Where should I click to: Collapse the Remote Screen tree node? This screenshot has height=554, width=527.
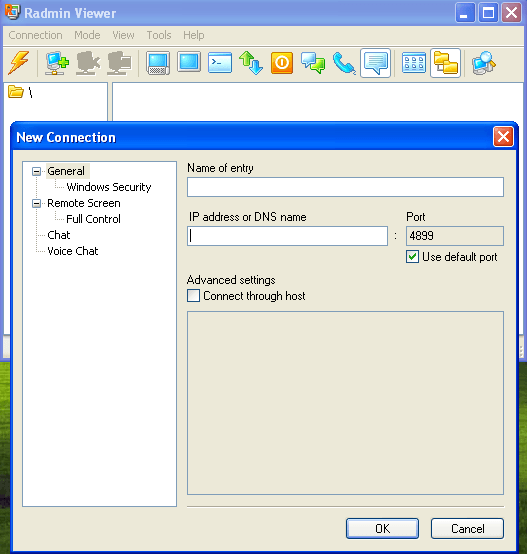(36, 204)
